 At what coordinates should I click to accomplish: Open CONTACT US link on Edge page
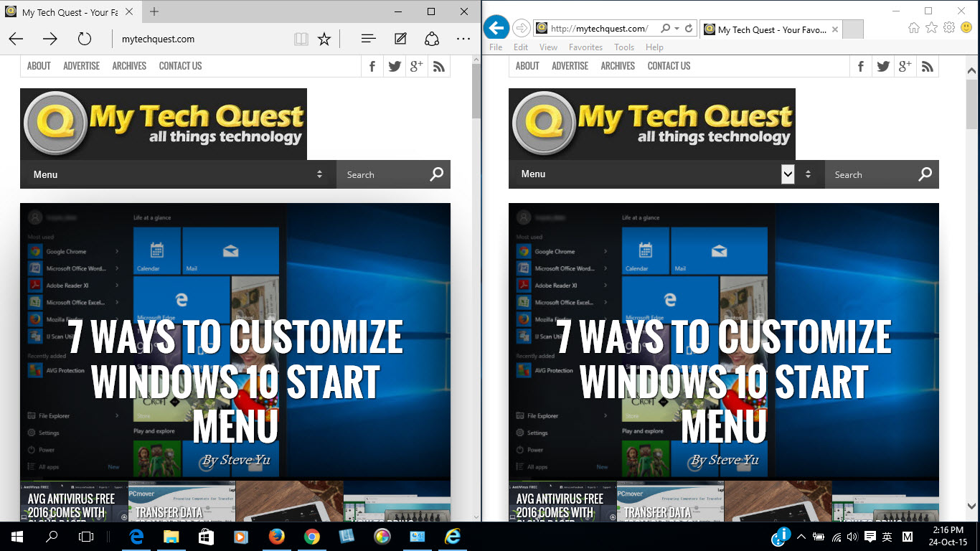180,66
